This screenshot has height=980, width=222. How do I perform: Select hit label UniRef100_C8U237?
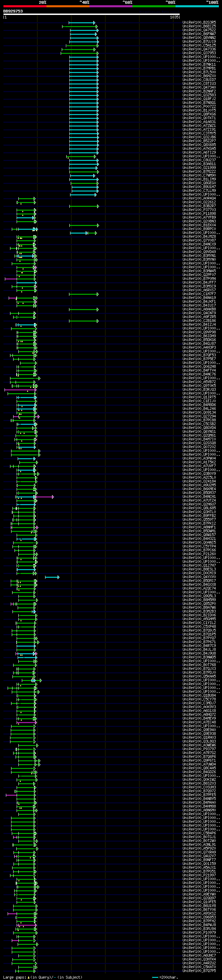[199, 160]
